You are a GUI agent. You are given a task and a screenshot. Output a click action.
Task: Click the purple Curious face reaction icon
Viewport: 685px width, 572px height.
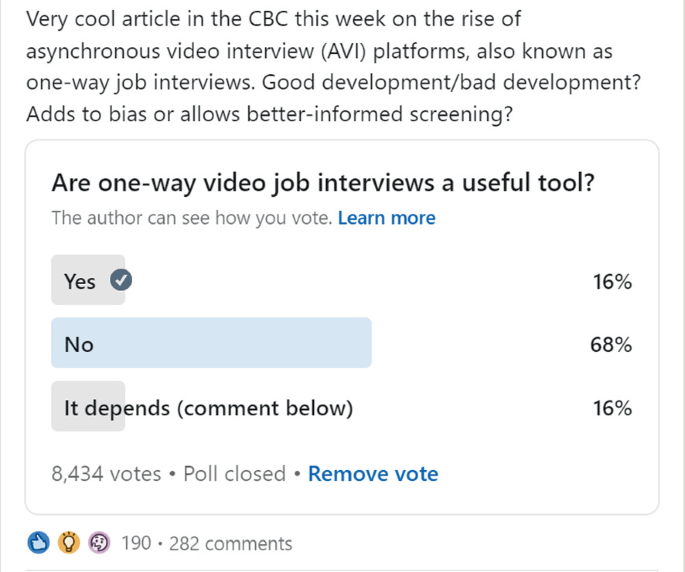[98, 544]
